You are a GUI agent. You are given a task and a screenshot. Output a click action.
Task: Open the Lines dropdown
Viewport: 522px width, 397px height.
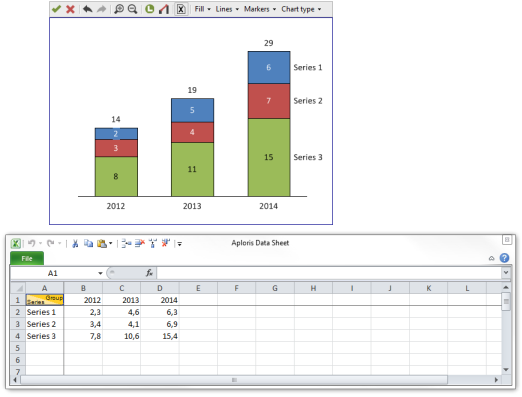(x=227, y=9)
